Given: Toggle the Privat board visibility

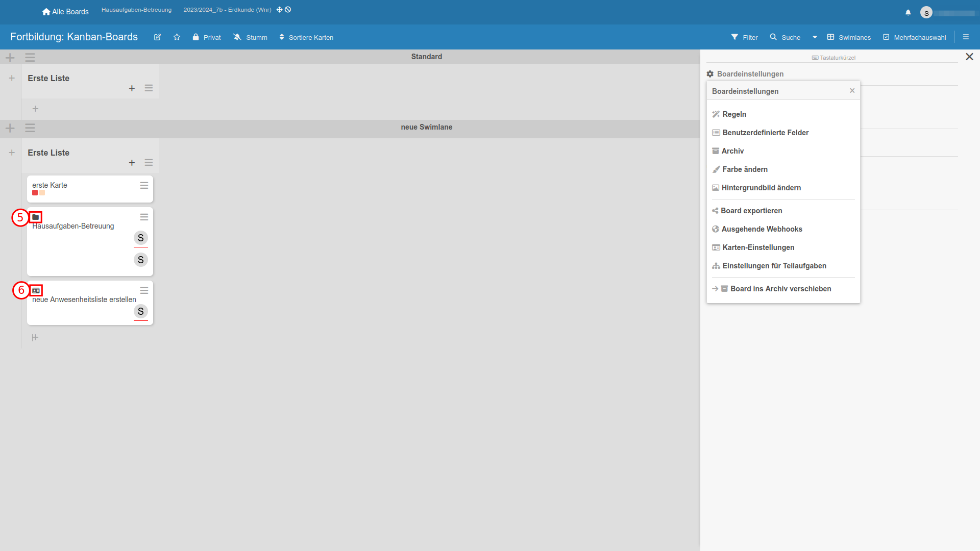Looking at the screenshot, I should click(207, 37).
